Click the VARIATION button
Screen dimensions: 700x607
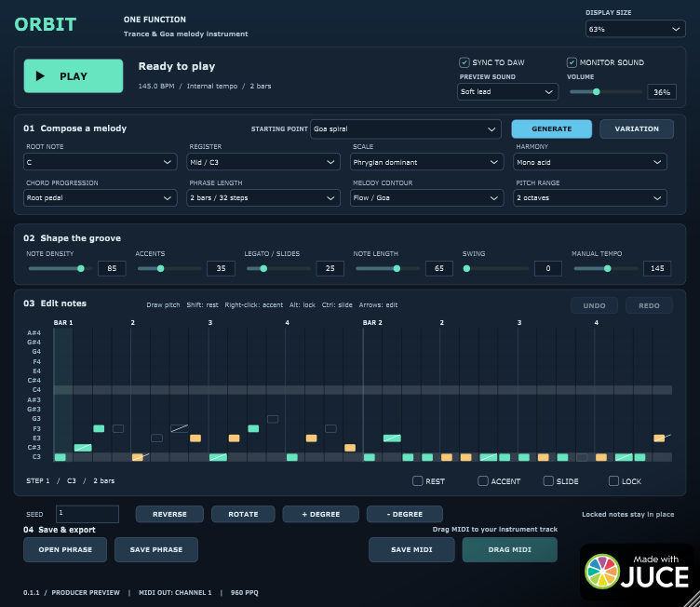tap(637, 128)
